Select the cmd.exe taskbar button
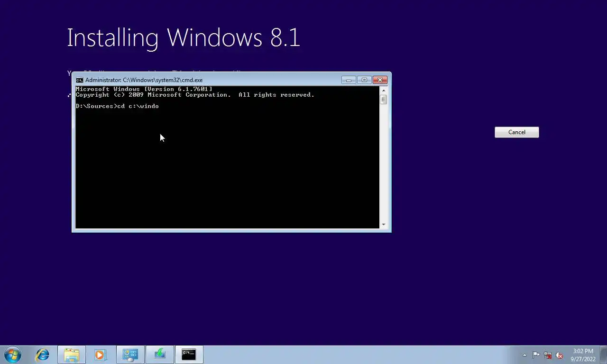The image size is (607, 364). point(189,355)
